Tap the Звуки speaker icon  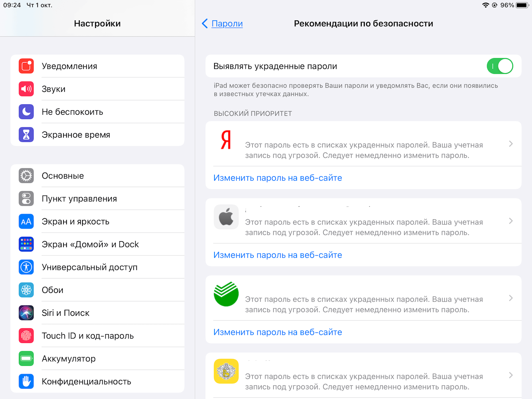26,89
